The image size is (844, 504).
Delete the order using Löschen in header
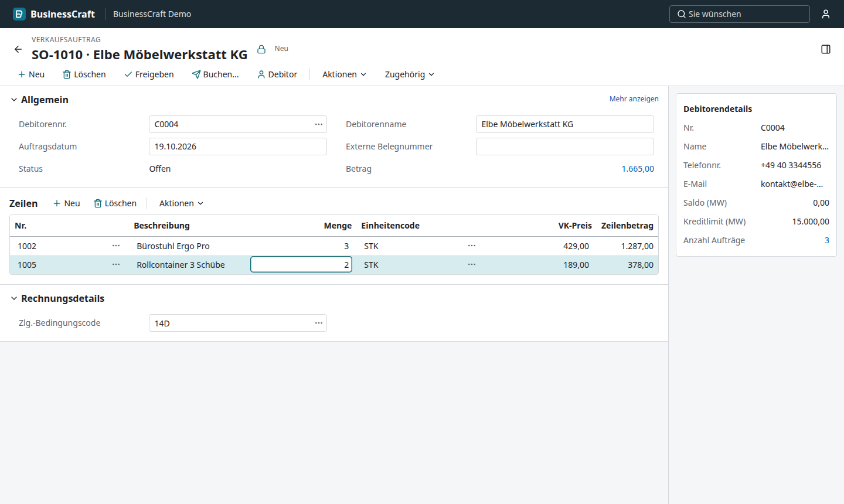(84, 74)
